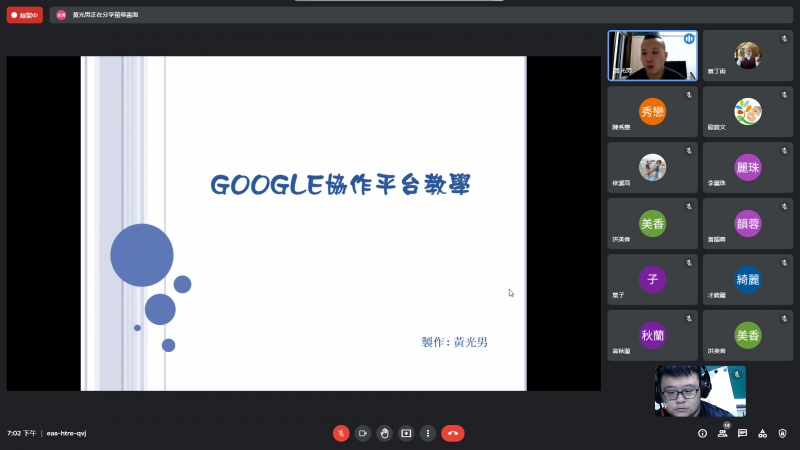Image resolution: width=800 pixels, height=450 pixels.
Task: Click the name label under 綺麗 avatar
Action: (716, 295)
